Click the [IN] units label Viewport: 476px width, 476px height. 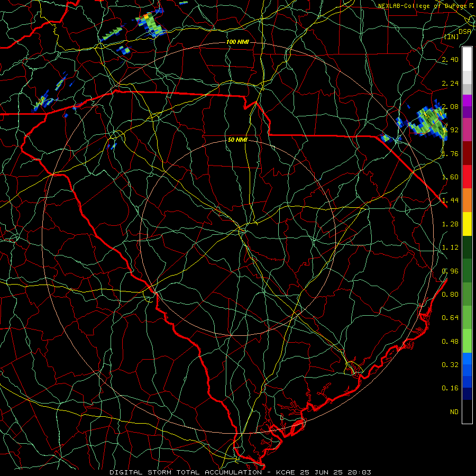click(x=452, y=36)
